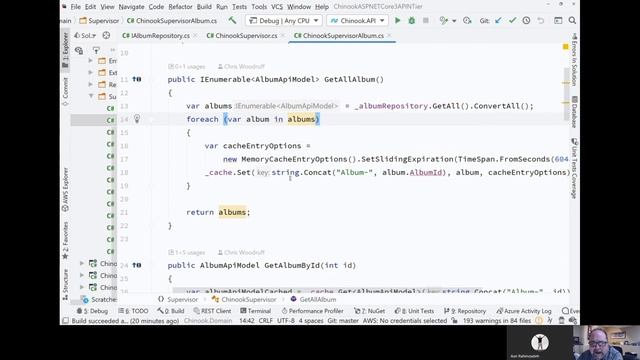Open Errors In Solution side panel
The height and width of the screenshot is (360, 640).
point(574,60)
